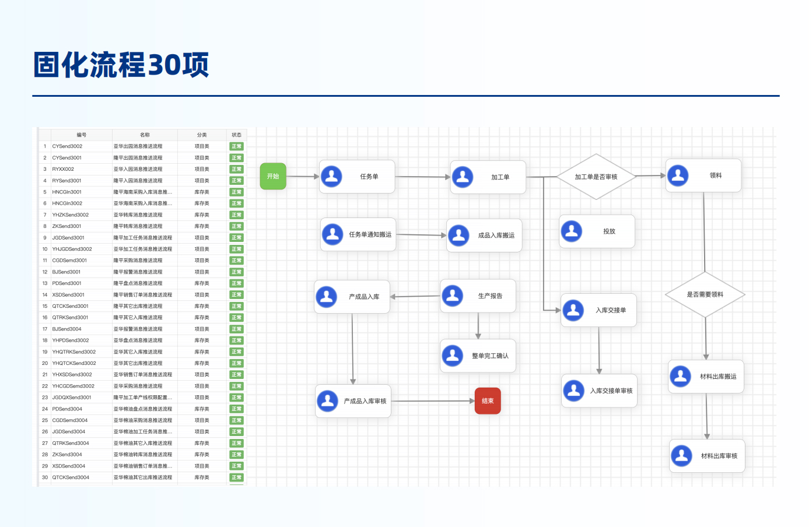Viewport: 812px width, 527px height.
Task: Click the 正常 status badge for JGDQXSend3001
Action: [236, 398]
